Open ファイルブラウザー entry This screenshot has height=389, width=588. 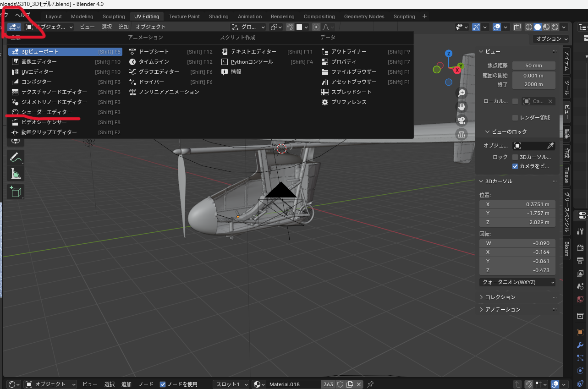pos(365,72)
